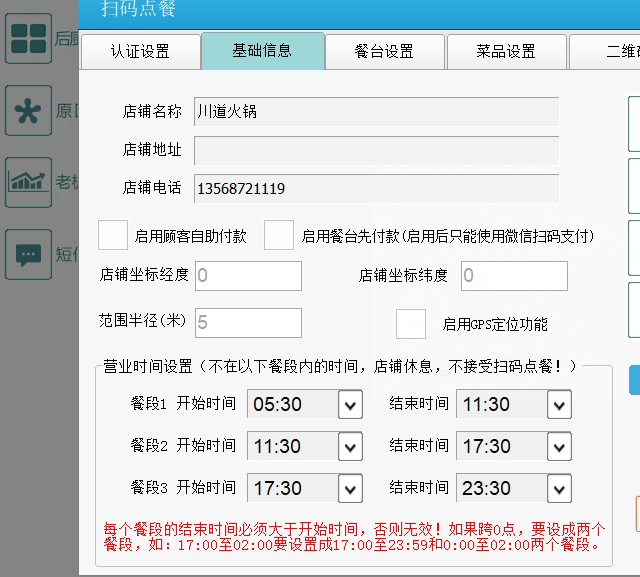Click the 店铺电话 input field

[376, 188]
